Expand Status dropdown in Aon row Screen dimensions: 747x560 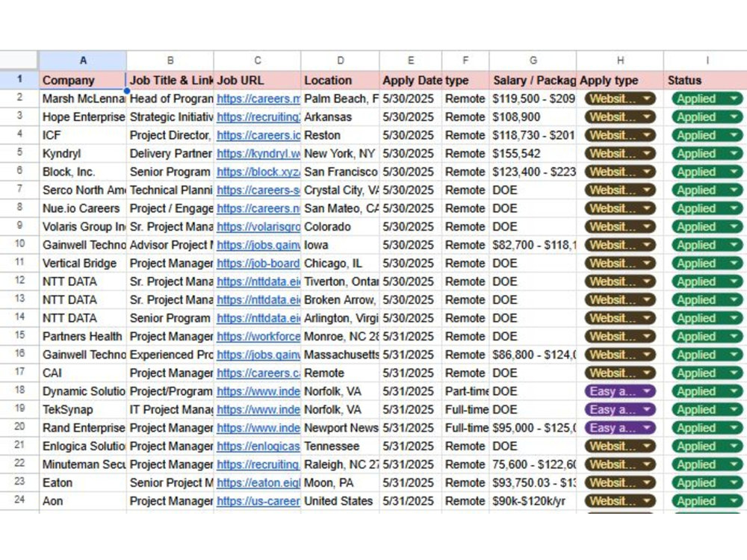click(707, 501)
